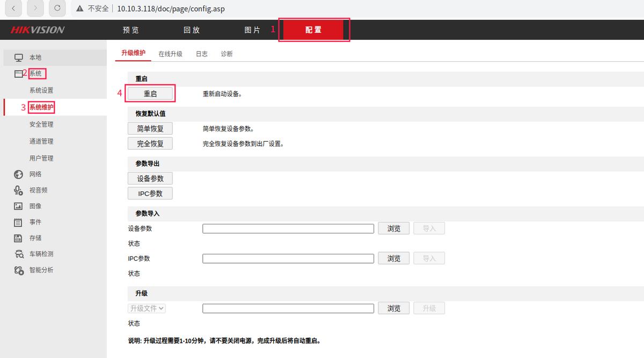644x358 pixels.
Task: Export 设备参数 device parameters
Action: (150, 178)
